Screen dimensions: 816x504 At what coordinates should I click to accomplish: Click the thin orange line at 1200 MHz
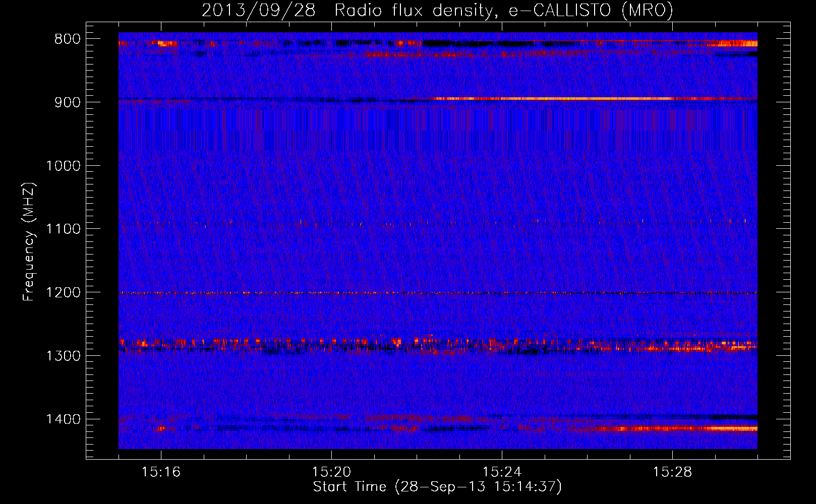tap(438, 293)
